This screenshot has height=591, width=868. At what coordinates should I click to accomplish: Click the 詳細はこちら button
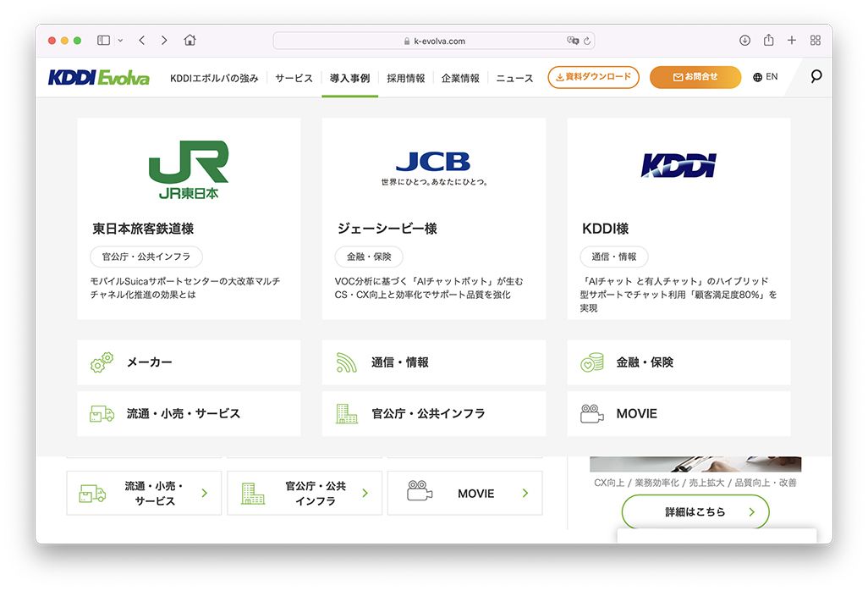click(x=695, y=511)
